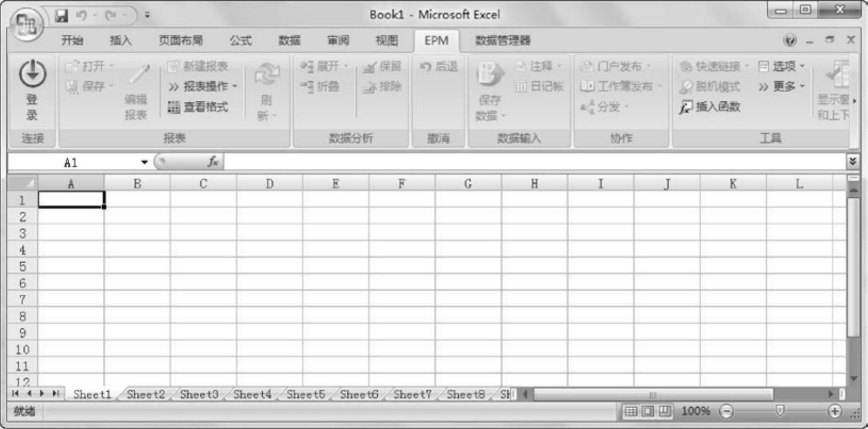Click the 注释 (Comment) button
Viewport: 868px width, 429px height.
[539, 66]
